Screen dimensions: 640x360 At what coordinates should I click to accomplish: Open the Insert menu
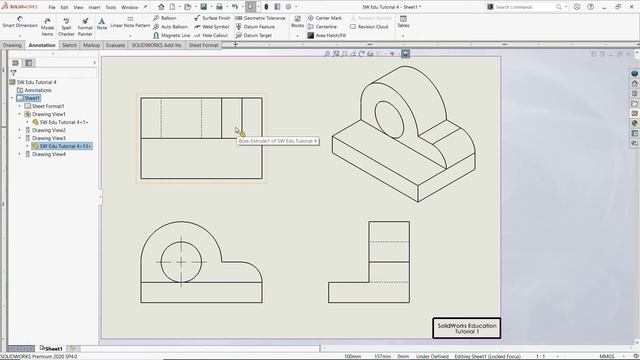[94, 7]
